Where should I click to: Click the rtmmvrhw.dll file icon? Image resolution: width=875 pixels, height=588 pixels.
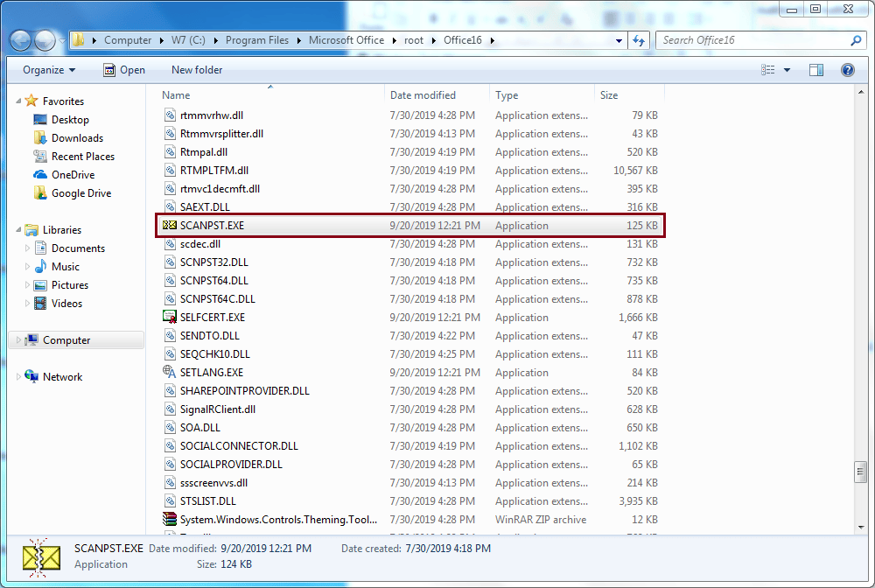tap(171, 115)
